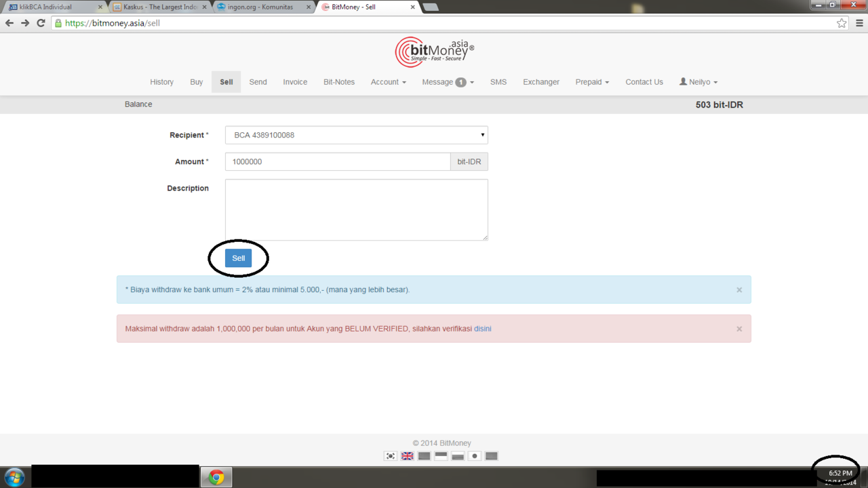This screenshot has width=868, height=488.
Task: Switch language to Korean flag
Action: [391, 456]
